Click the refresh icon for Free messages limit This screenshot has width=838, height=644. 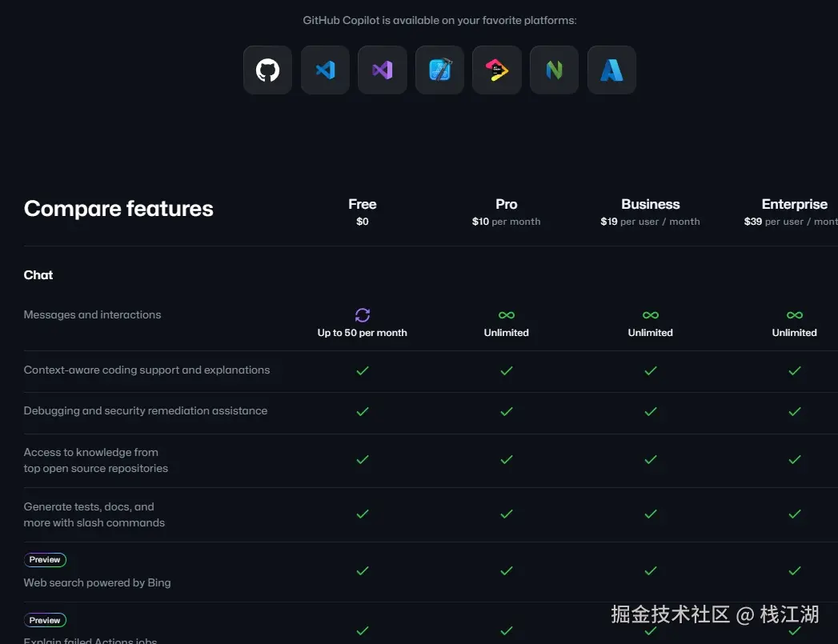pos(363,315)
